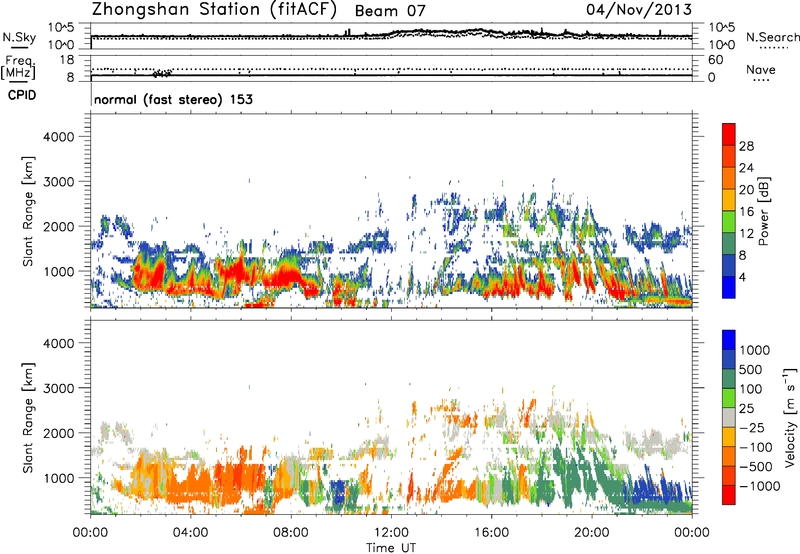Click the 'N.Search' legend label
Image resolution: width=800 pixels, height=554 pixels.
pyautogui.click(x=772, y=37)
